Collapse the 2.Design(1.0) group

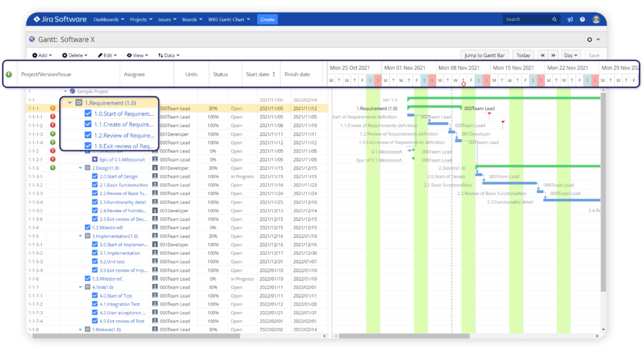tap(80, 167)
